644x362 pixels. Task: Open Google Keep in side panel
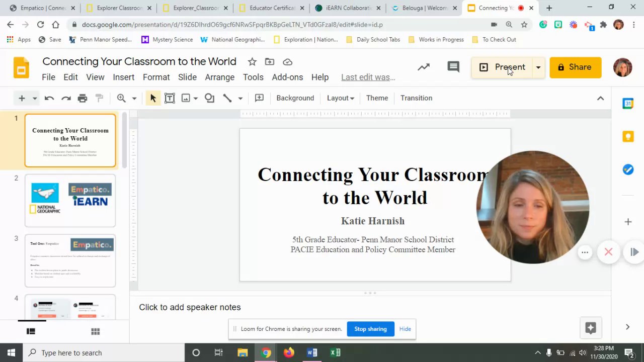(628, 136)
